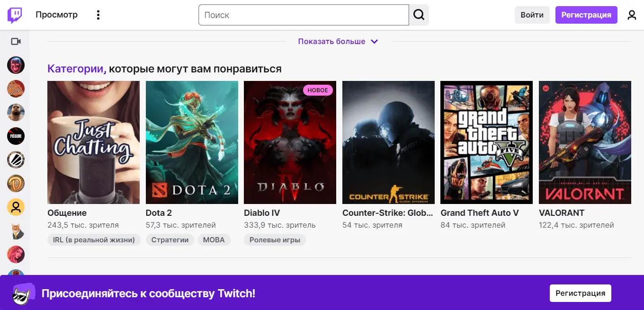The height and width of the screenshot is (310, 644).
Task: Open the striped black-white channel avatar
Action: click(16, 160)
